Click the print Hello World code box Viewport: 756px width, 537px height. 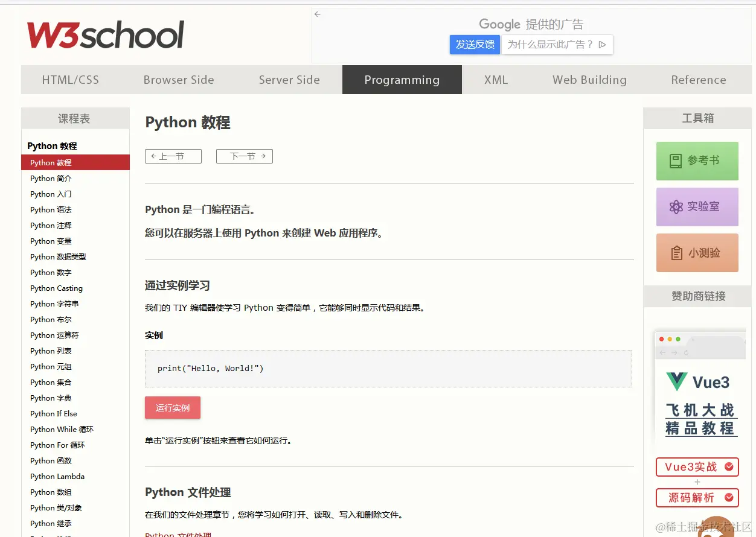tap(388, 369)
